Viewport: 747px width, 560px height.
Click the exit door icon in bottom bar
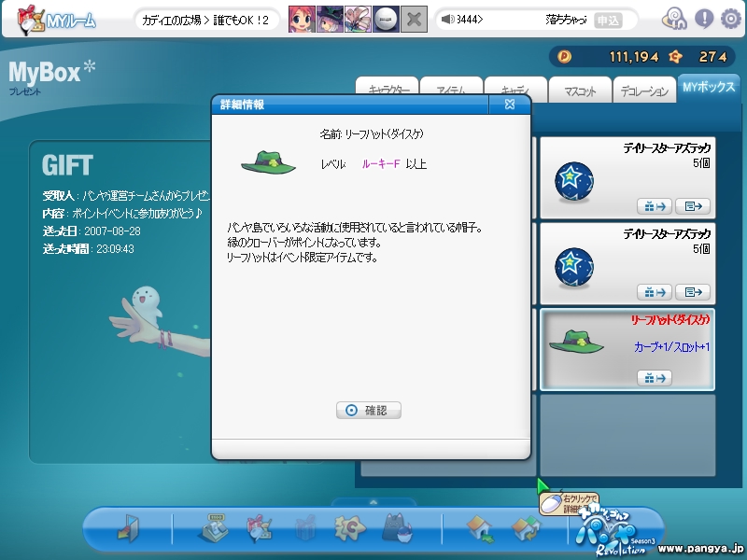coord(128,527)
